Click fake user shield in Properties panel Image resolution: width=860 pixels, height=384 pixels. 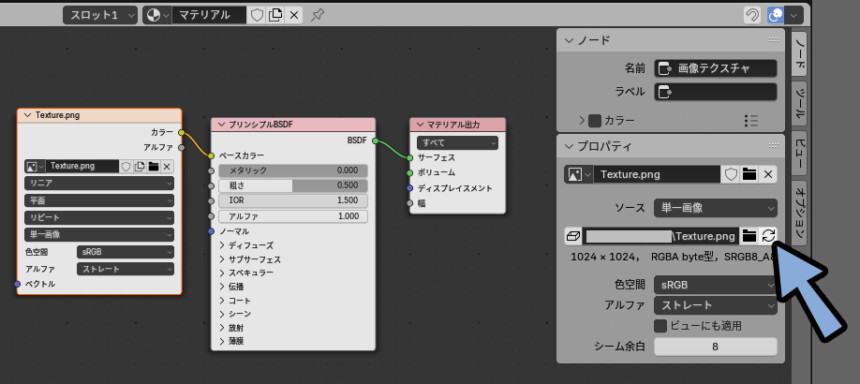pos(730,174)
